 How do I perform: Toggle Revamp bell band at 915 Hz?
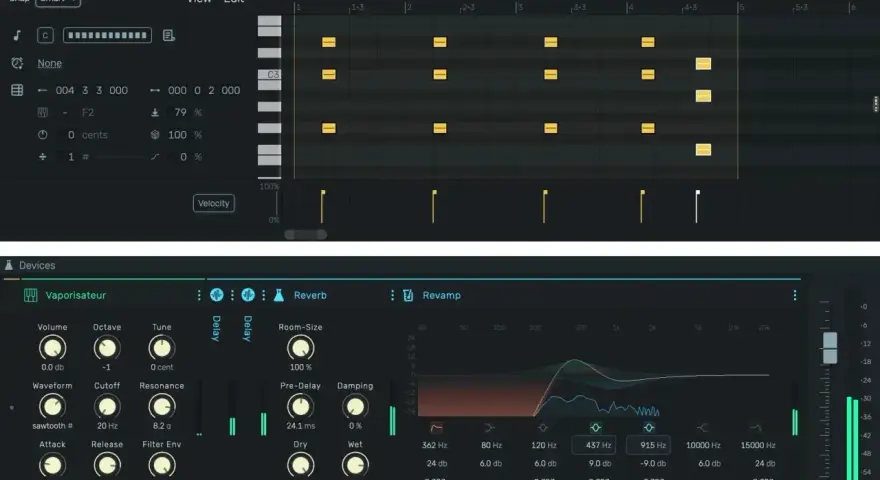coord(649,428)
